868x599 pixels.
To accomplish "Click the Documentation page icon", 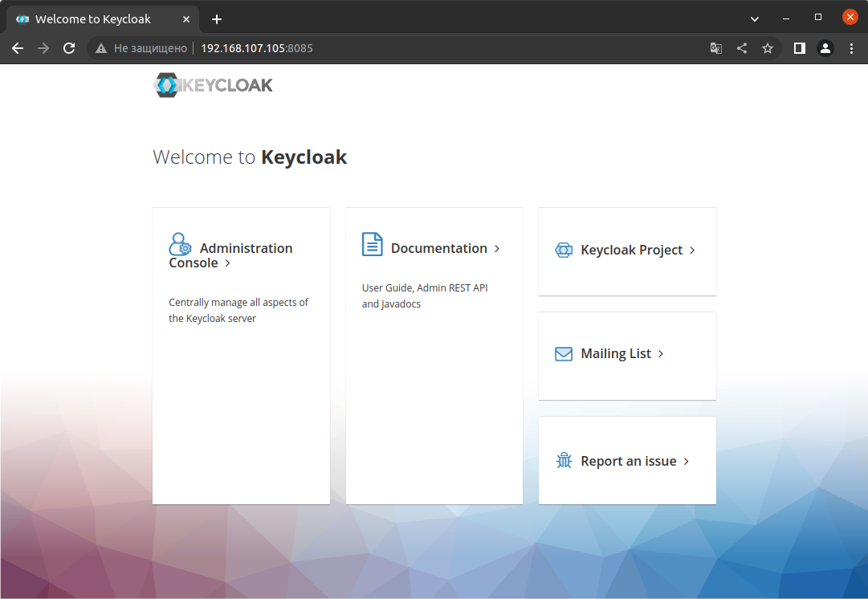I will (372, 244).
